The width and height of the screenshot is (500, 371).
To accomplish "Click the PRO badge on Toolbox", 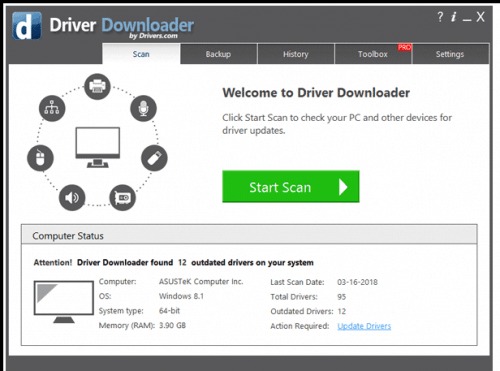I will coord(404,47).
